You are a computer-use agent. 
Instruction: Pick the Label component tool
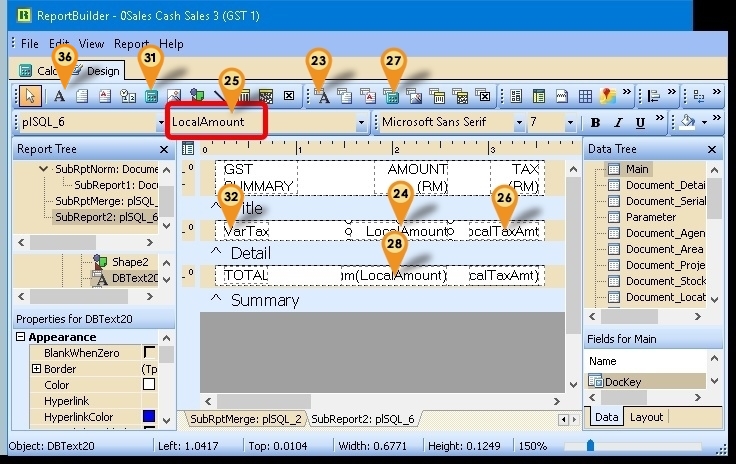coord(59,96)
